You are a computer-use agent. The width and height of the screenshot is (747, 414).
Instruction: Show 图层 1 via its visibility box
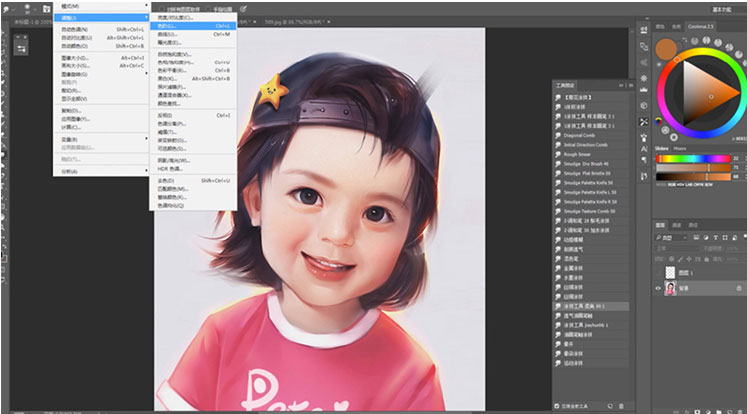pyautogui.click(x=658, y=273)
